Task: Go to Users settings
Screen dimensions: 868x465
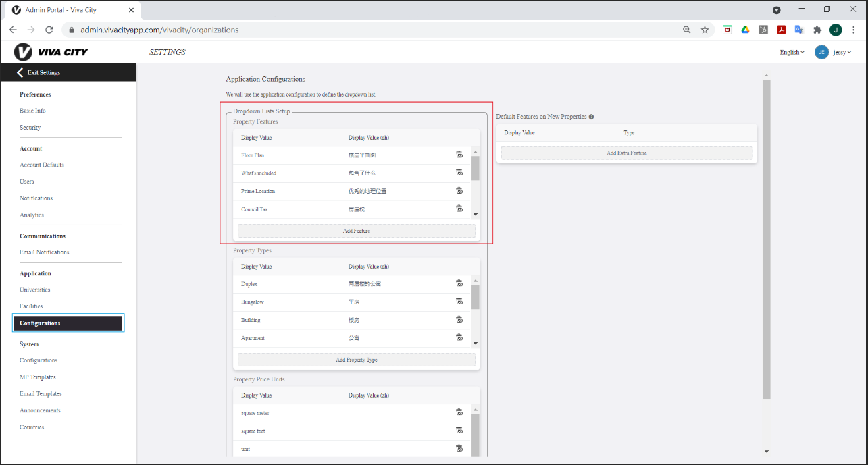Action: pos(27,182)
